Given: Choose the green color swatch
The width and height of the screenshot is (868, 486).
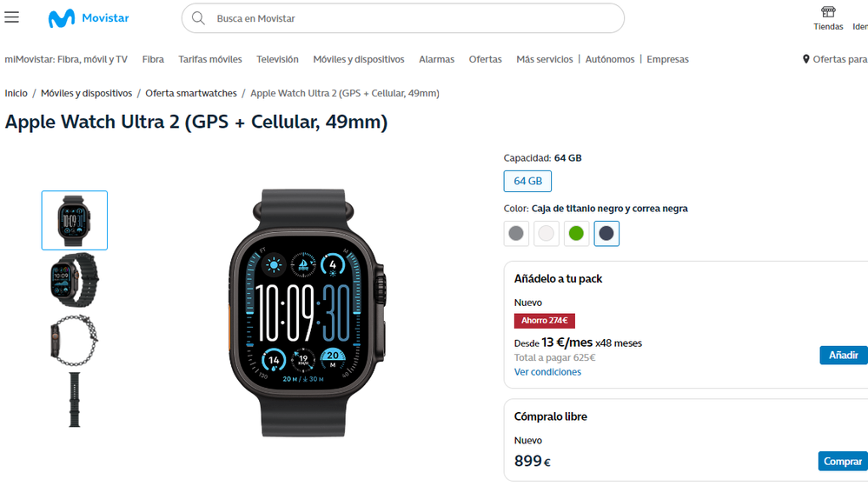Looking at the screenshot, I should [576, 233].
